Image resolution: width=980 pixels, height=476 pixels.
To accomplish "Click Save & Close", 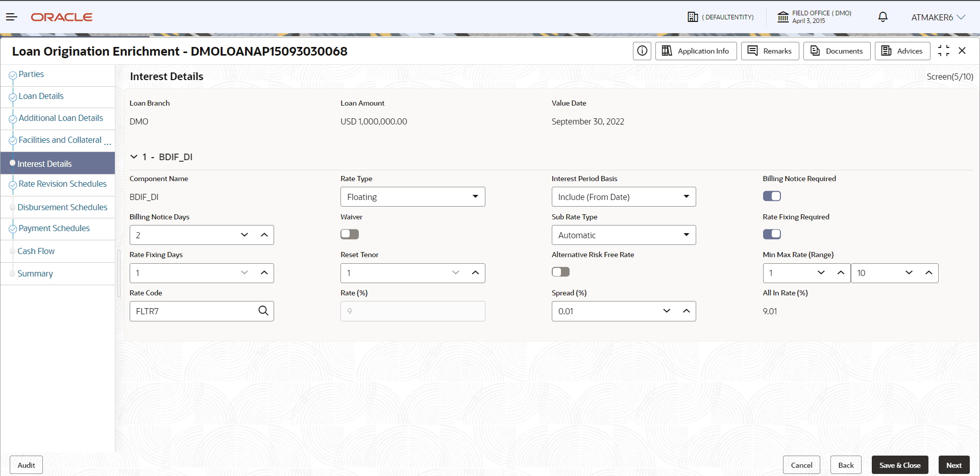I will [x=900, y=465].
